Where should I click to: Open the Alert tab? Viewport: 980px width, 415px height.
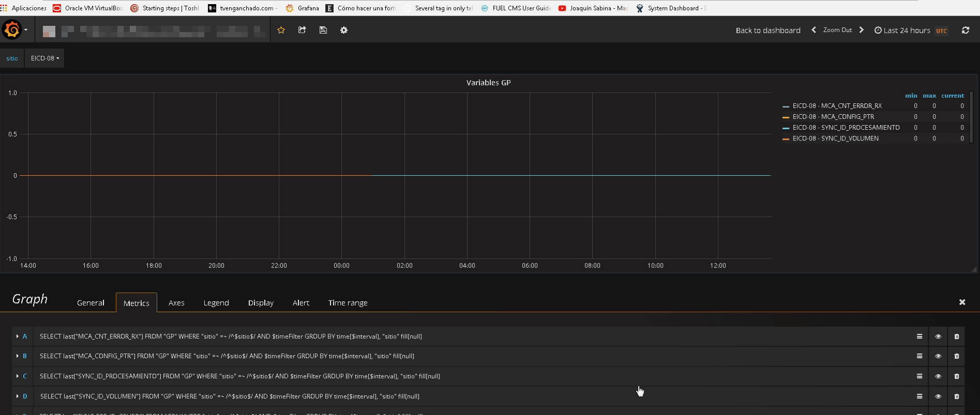[301, 303]
